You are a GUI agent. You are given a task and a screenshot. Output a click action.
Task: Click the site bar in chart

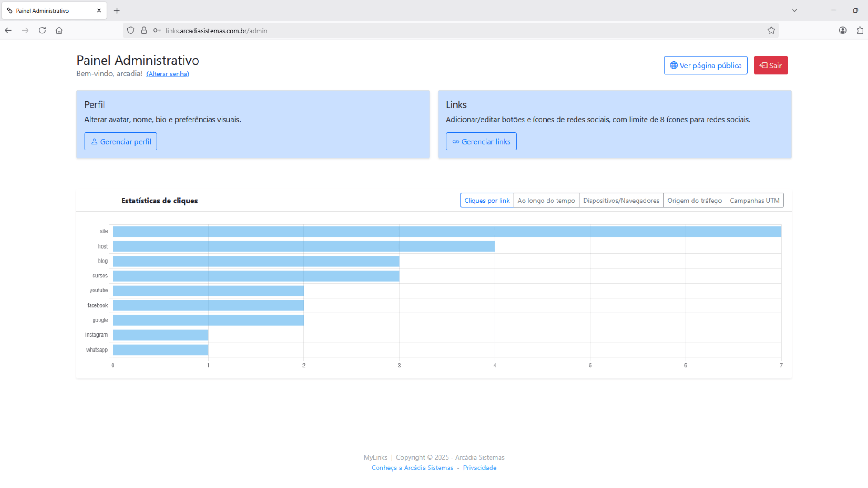coord(447,231)
